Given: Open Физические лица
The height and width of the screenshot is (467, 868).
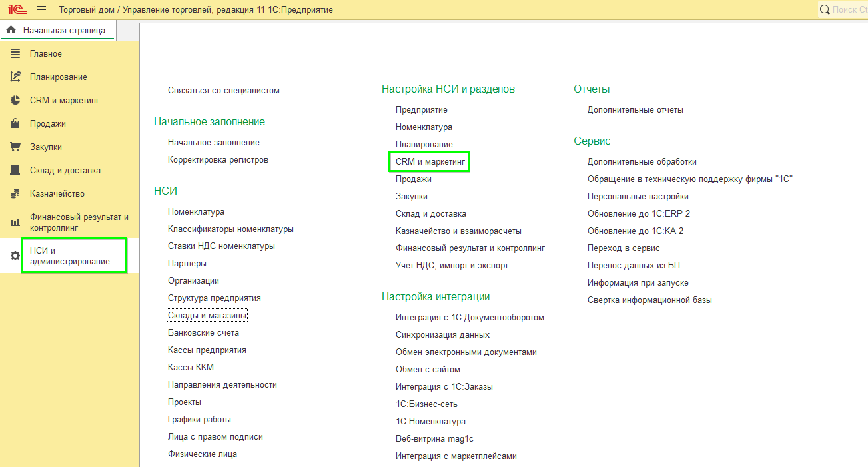Looking at the screenshot, I should coord(203,454).
